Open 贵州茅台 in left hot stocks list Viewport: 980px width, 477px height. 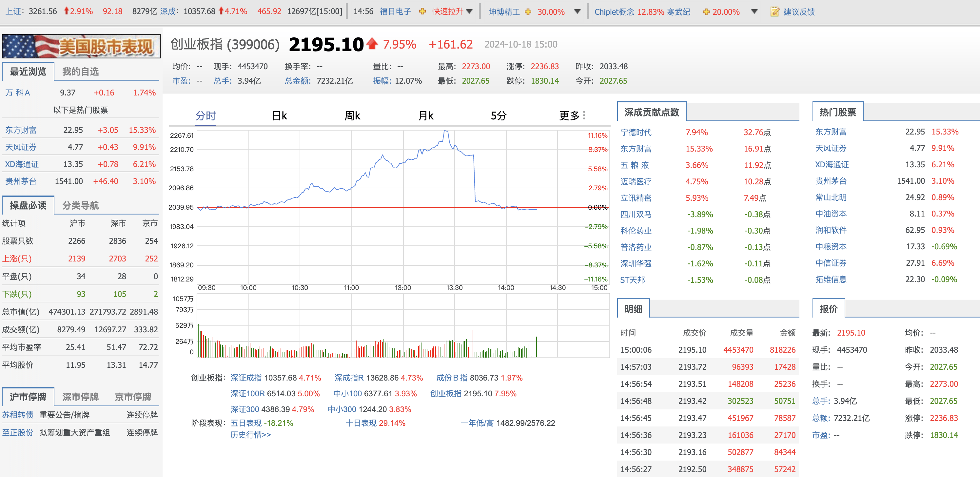(21, 181)
